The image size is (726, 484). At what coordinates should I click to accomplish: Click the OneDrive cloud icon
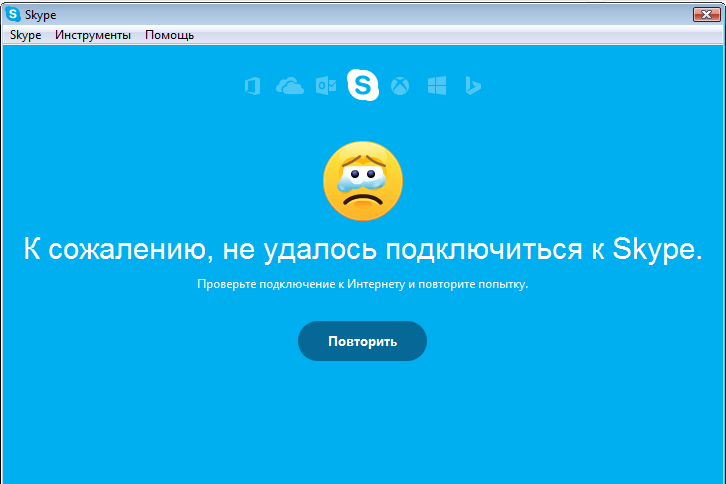pos(290,86)
